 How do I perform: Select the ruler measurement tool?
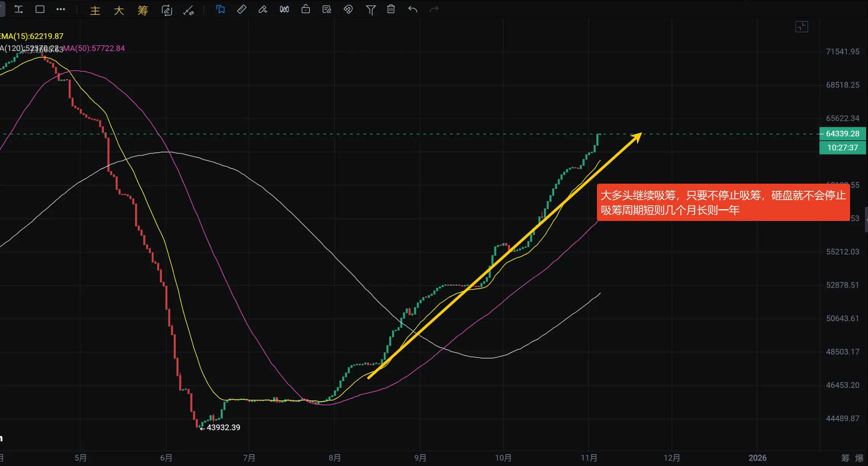pos(241,10)
